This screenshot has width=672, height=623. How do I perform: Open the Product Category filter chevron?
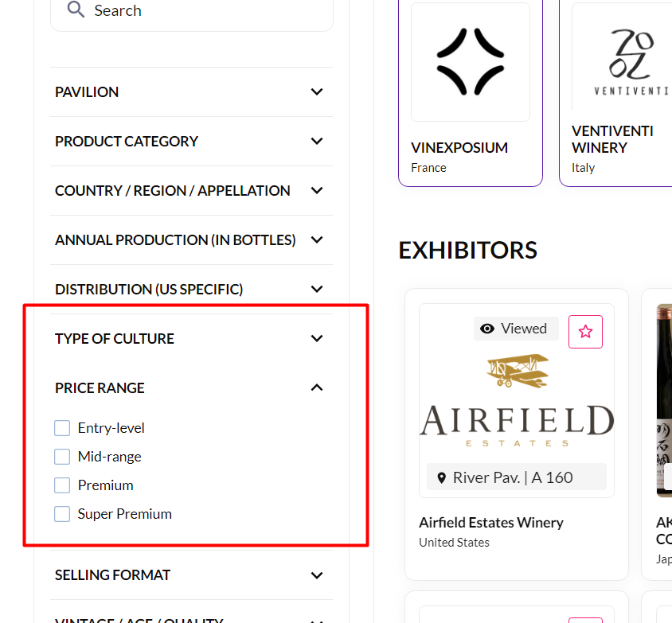point(317,142)
